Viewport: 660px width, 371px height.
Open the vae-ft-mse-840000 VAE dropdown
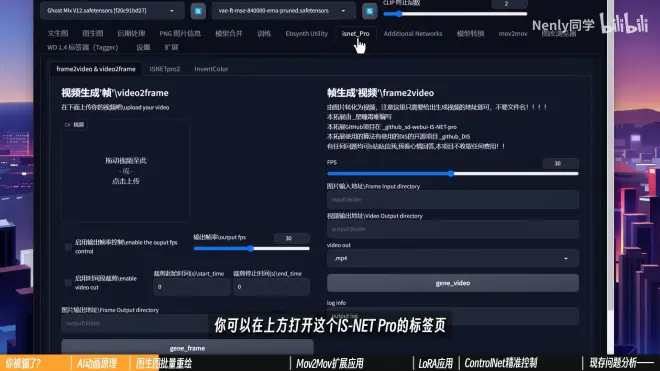click(283, 11)
